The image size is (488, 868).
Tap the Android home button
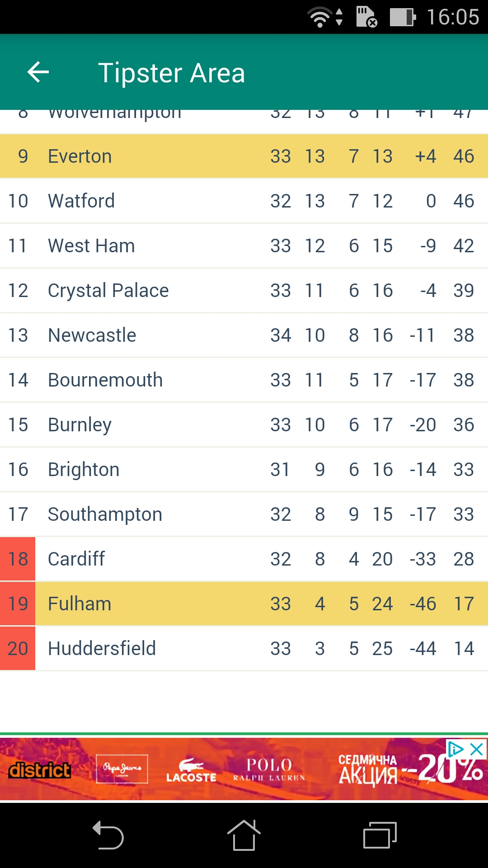click(244, 835)
